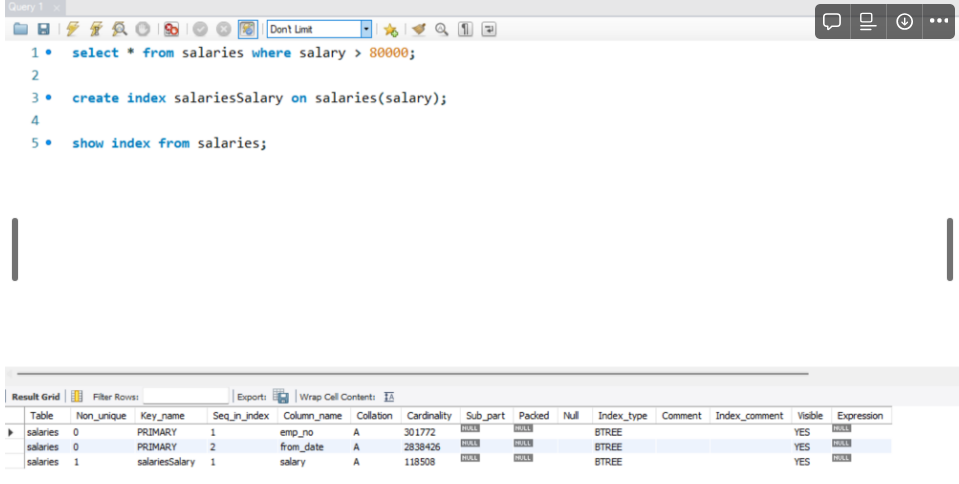This screenshot has height=484, width=959.
Task: Toggle continue-on-error stop icon
Action: pos(172,29)
